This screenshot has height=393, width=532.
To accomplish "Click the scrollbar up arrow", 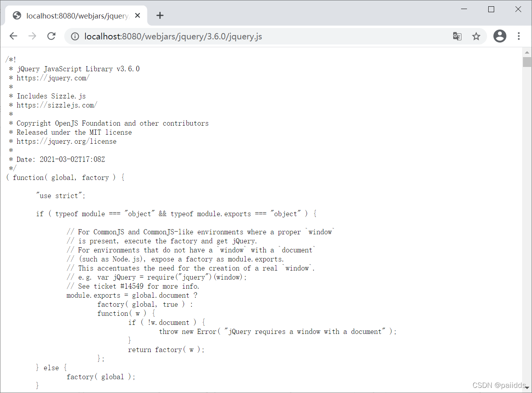I will pos(527,52).
